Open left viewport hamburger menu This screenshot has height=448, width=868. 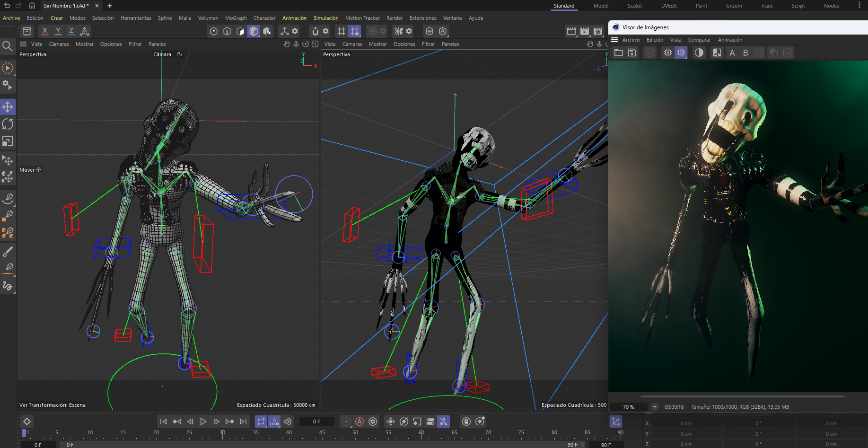[23, 44]
